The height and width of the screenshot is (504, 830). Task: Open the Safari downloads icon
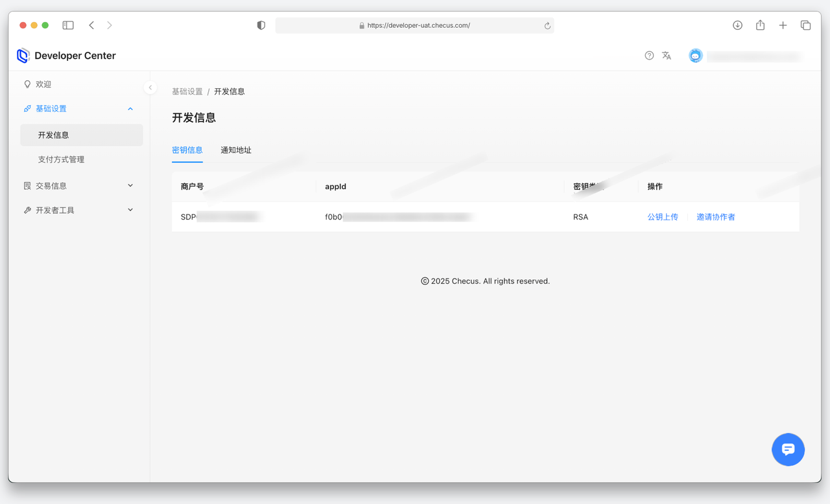point(737,25)
